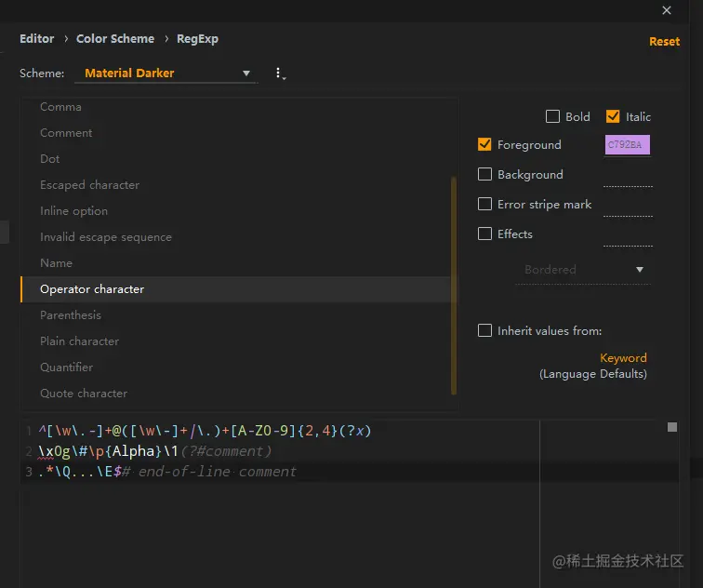Click the Editor breadcrumb
This screenshot has width=703, height=588.
37,39
